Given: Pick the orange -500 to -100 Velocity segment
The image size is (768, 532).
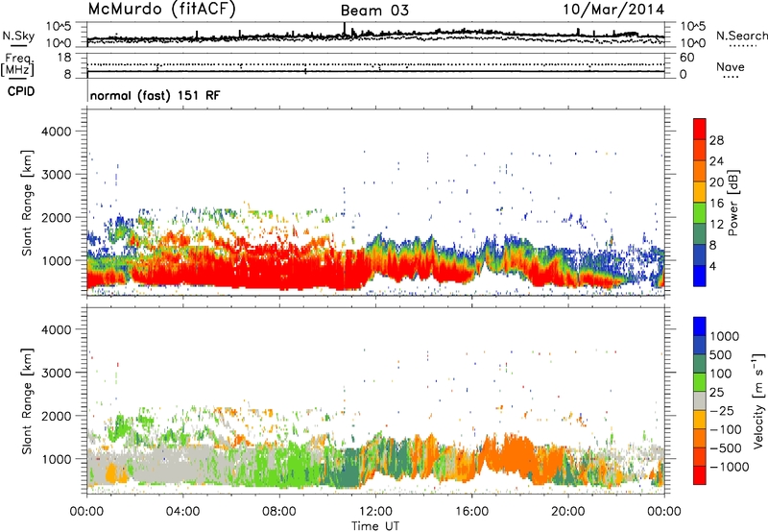Looking at the screenshot, I should point(700,438).
